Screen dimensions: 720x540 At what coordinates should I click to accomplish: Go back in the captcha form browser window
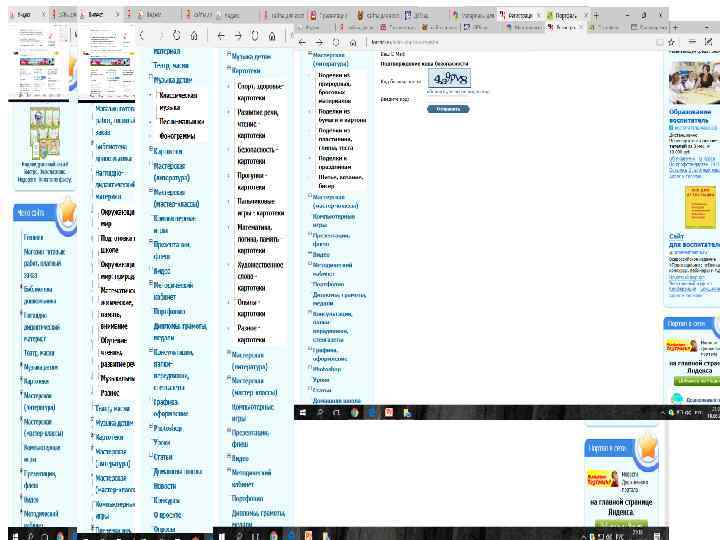point(302,42)
